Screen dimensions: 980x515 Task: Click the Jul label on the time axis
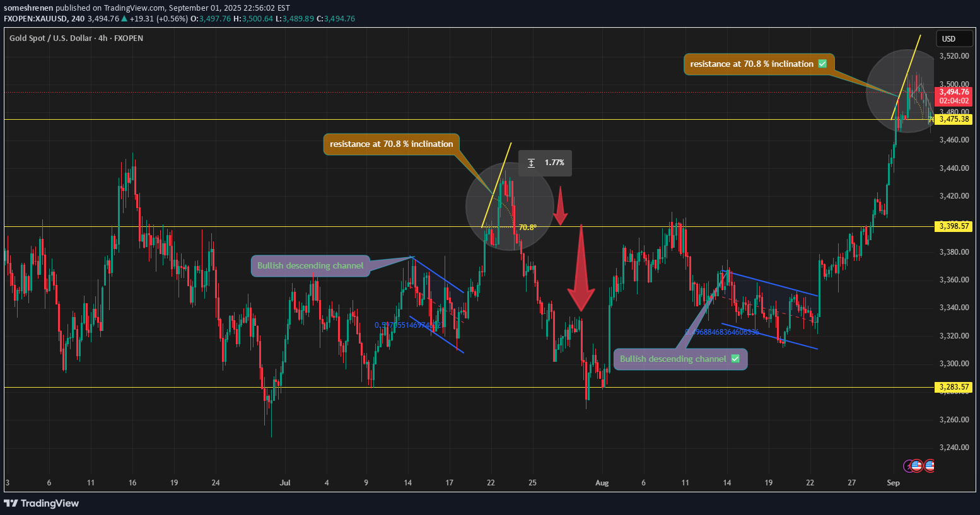285,483
